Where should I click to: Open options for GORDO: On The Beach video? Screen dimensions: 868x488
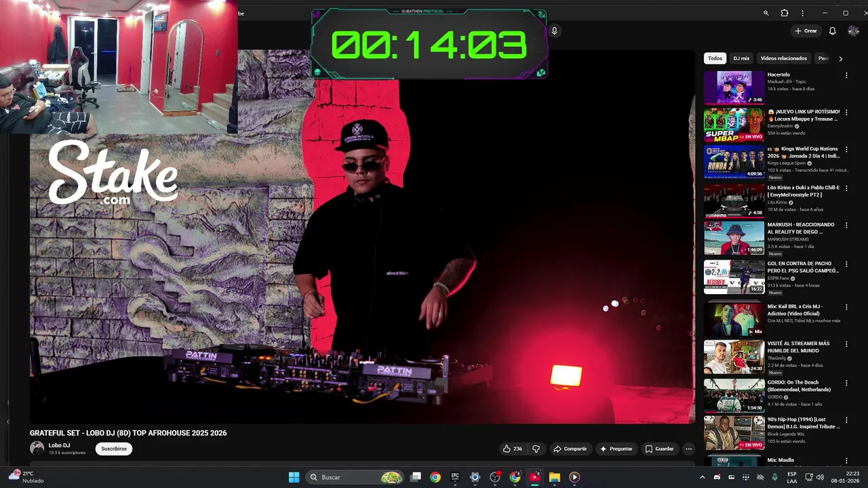click(846, 383)
